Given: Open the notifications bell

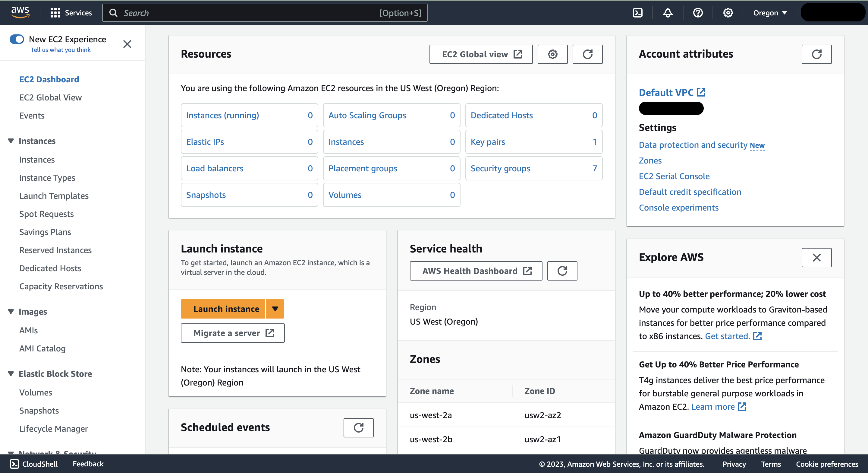Looking at the screenshot, I should click(x=668, y=13).
